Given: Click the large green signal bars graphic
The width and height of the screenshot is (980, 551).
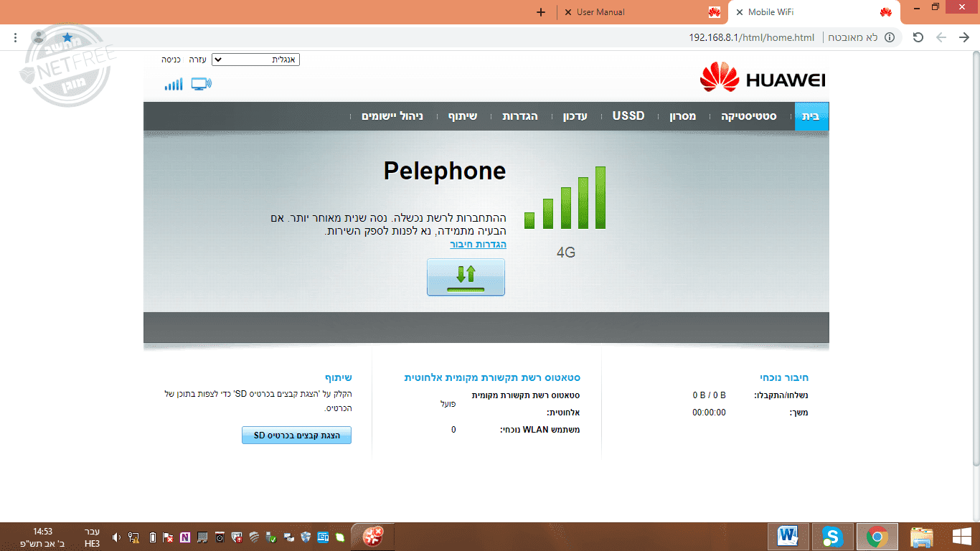Looking at the screenshot, I should tap(565, 198).
